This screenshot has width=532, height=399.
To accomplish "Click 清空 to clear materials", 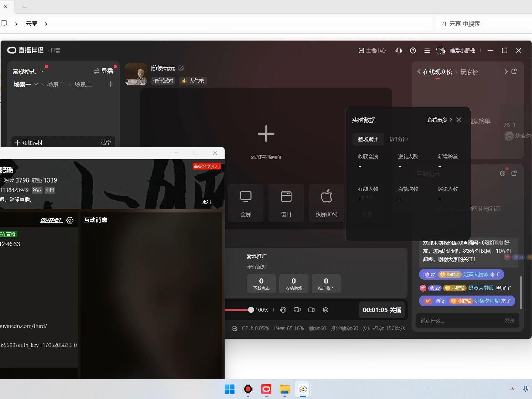I will pos(106,143).
